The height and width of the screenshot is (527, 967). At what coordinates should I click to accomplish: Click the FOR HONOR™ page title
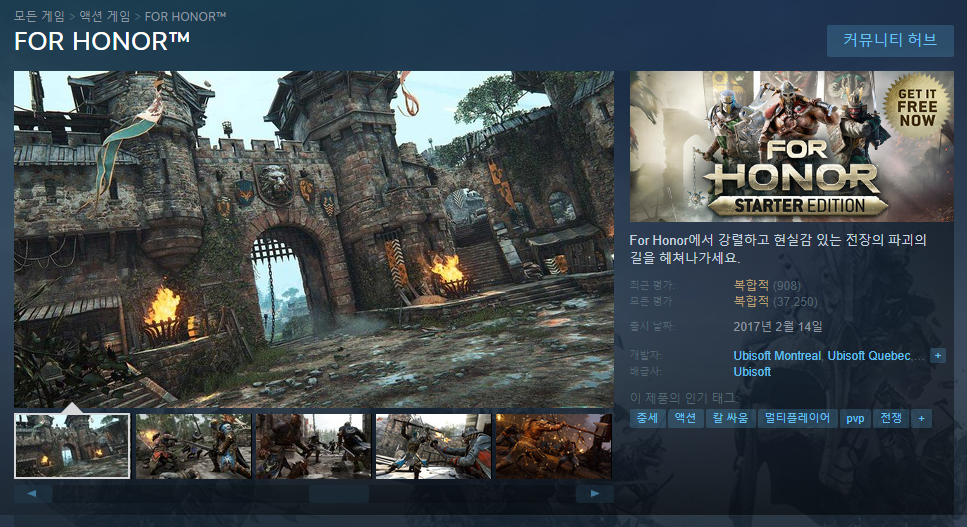102,41
